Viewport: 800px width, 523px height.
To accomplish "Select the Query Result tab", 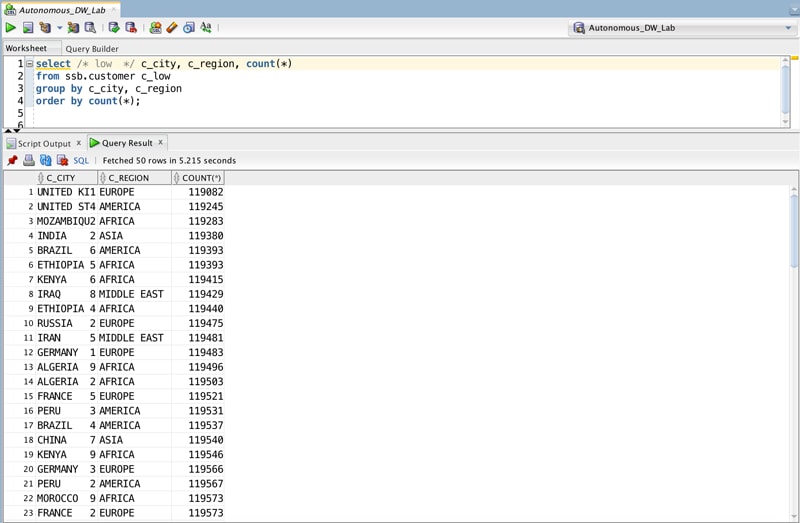I will (x=127, y=143).
